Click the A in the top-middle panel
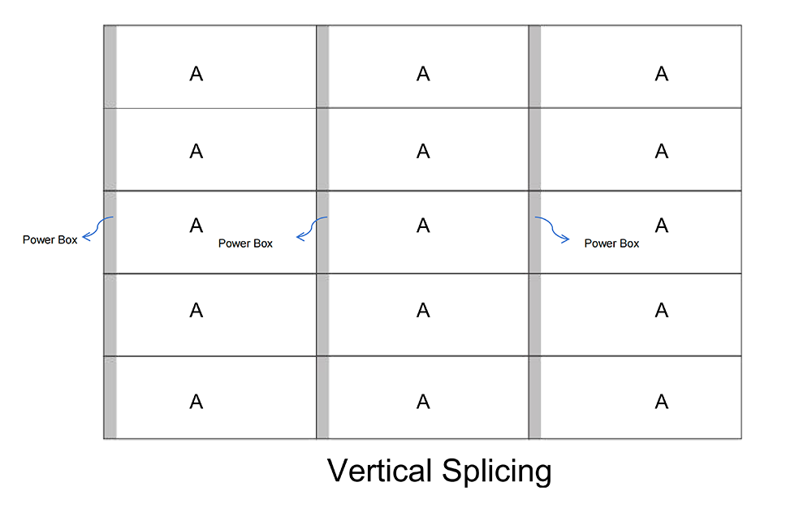This screenshot has width=812, height=508. [x=423, y=74]
